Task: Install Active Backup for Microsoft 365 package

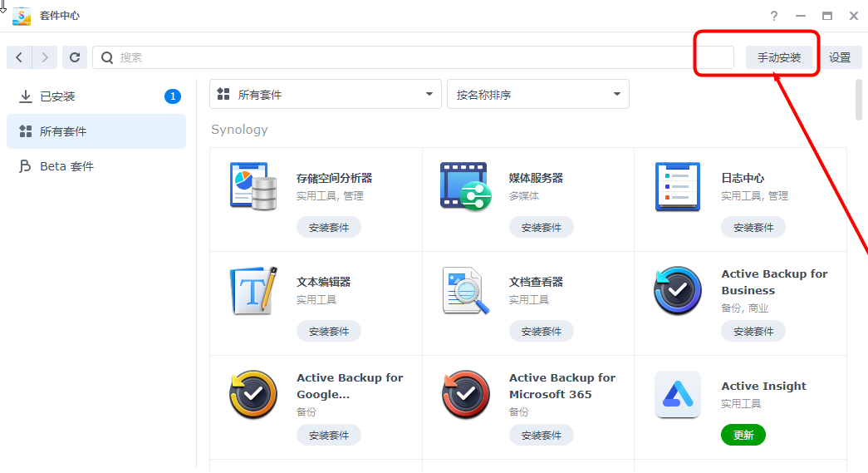Action: point(542,436)
